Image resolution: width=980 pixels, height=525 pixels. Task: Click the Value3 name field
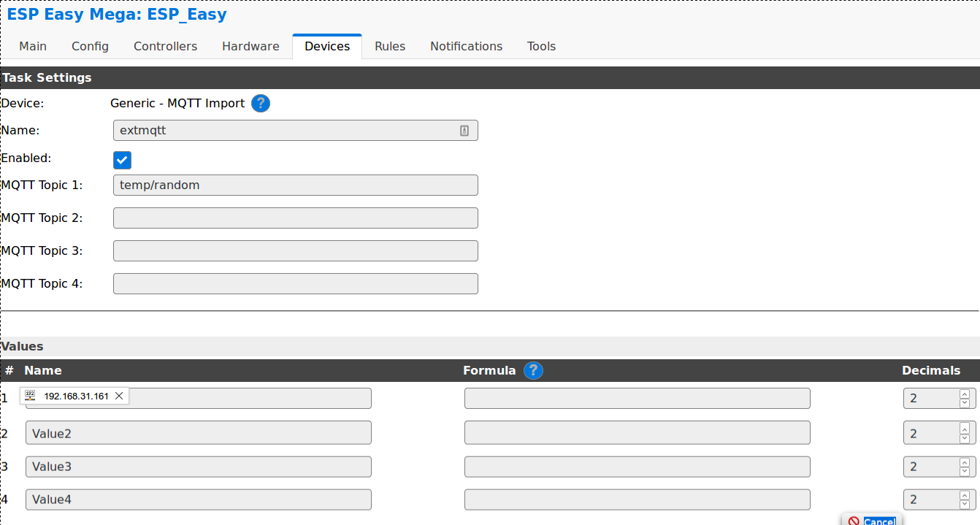[x=199, y=467]
